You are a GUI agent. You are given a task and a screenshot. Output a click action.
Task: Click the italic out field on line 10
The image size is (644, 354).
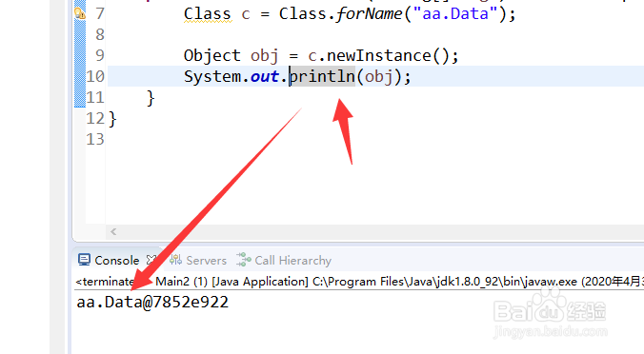point(265,77)
